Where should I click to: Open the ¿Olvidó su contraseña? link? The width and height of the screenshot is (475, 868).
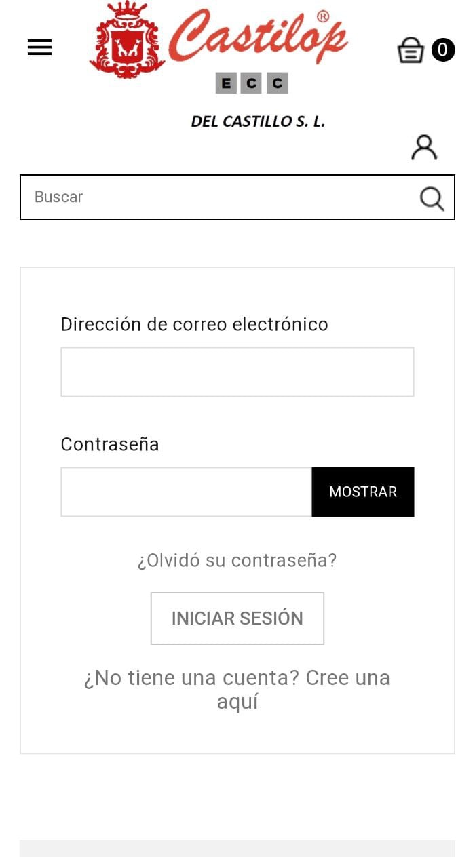[237, 560]
